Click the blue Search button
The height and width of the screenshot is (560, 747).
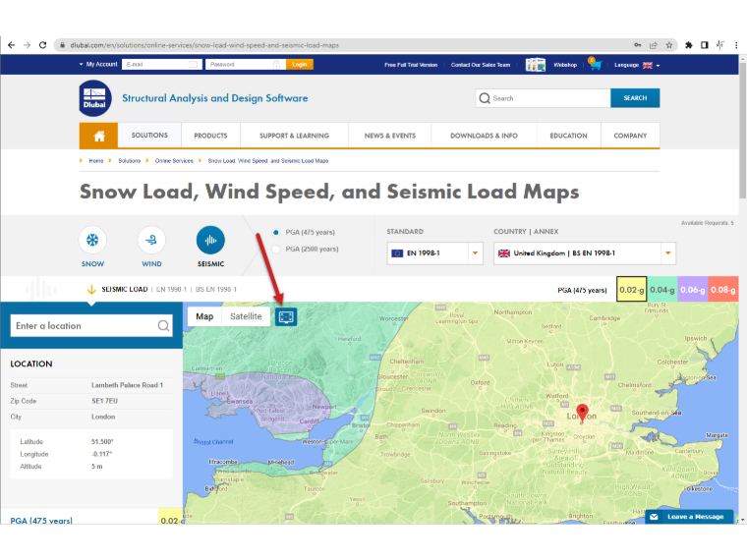click(635, 98)
